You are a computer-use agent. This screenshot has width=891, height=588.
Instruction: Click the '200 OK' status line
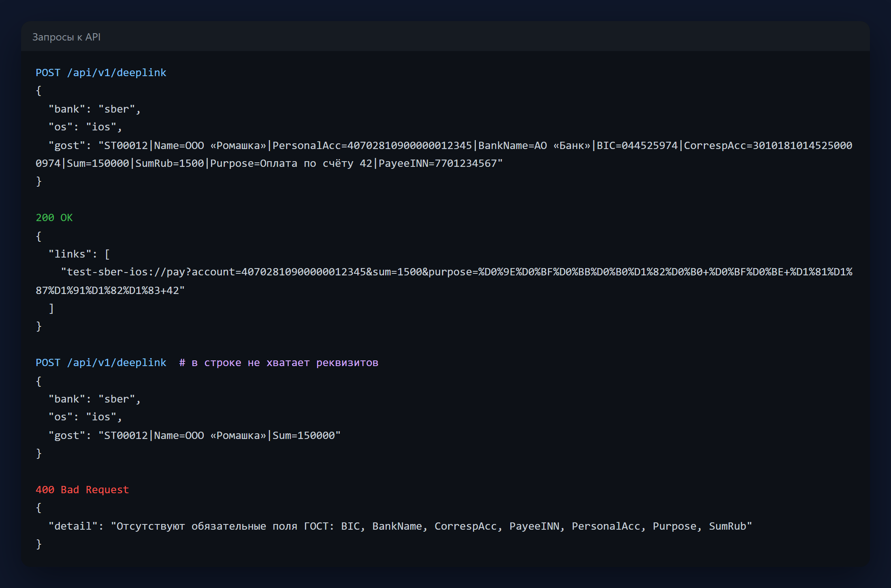(x=54, y=217)
